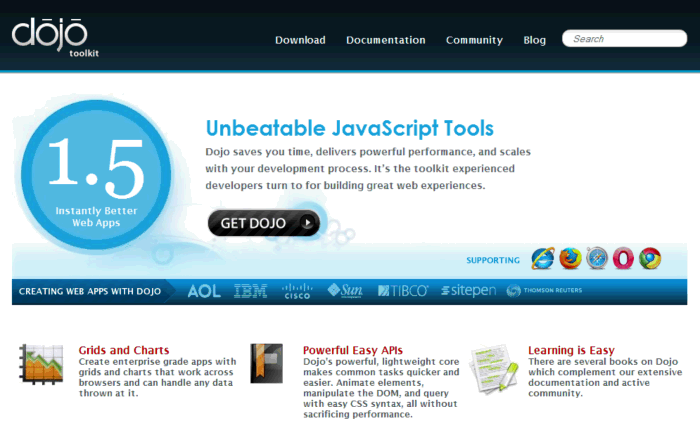Click the Opera browser icon
Image resolution: width=700 pixels, height=435 pixels.
tap(623, 259)
